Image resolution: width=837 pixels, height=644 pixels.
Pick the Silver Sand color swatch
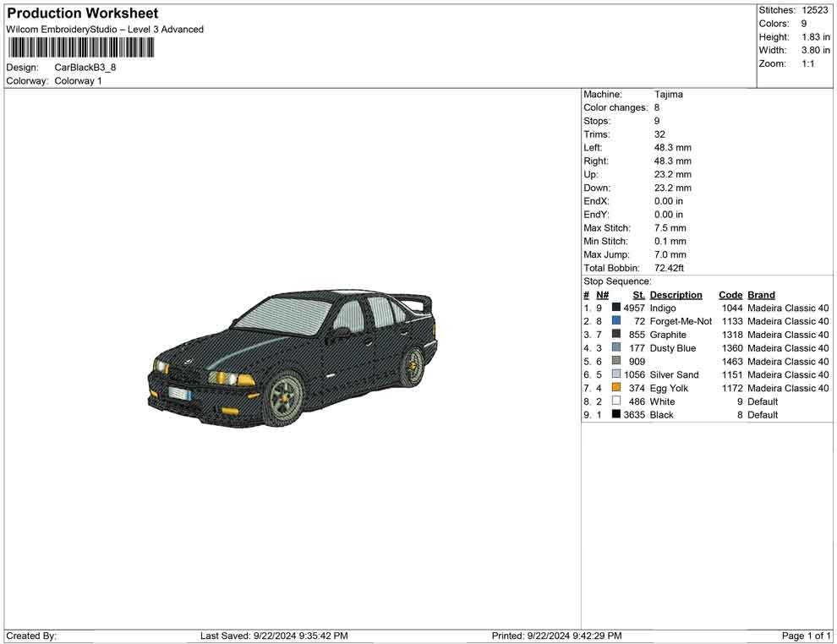616,374
